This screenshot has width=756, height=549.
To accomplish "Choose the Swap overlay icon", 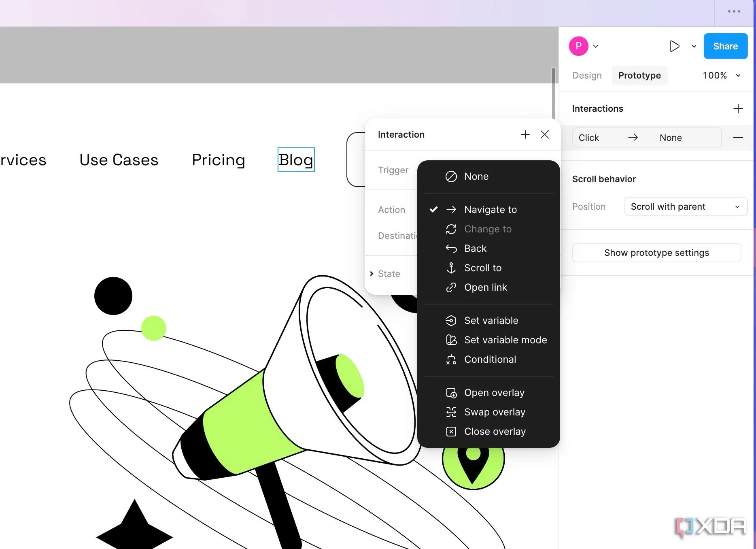I will pyautogui.click(x=451, y=412).
